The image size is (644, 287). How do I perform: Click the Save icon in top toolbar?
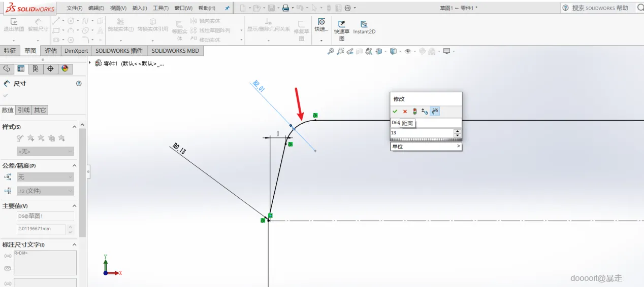click(271, 8)
